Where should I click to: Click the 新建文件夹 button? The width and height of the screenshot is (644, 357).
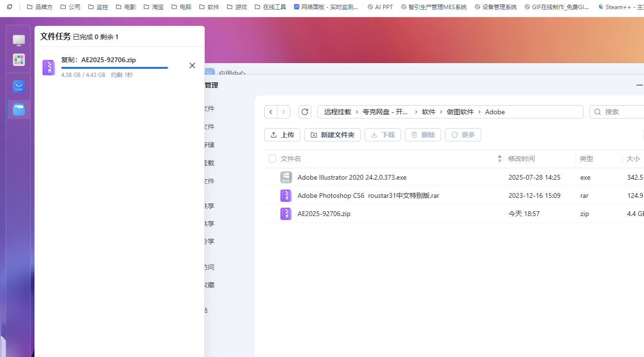point(332,135)
